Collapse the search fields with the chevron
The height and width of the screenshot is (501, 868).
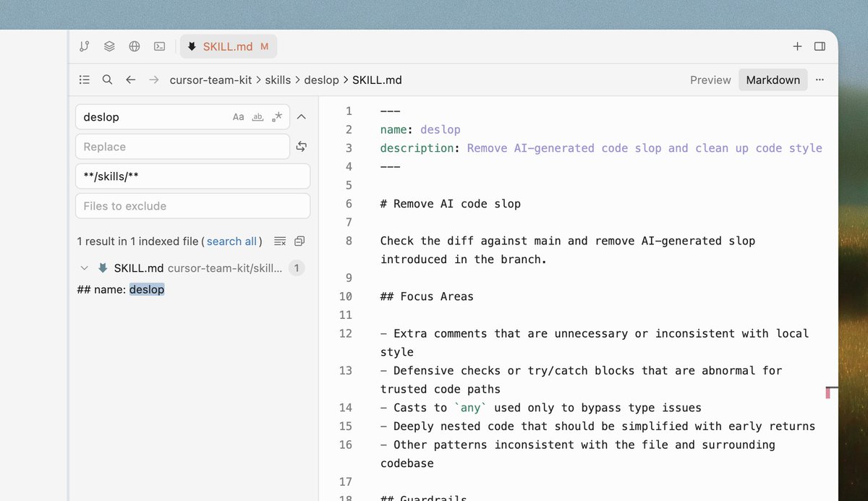301,116
